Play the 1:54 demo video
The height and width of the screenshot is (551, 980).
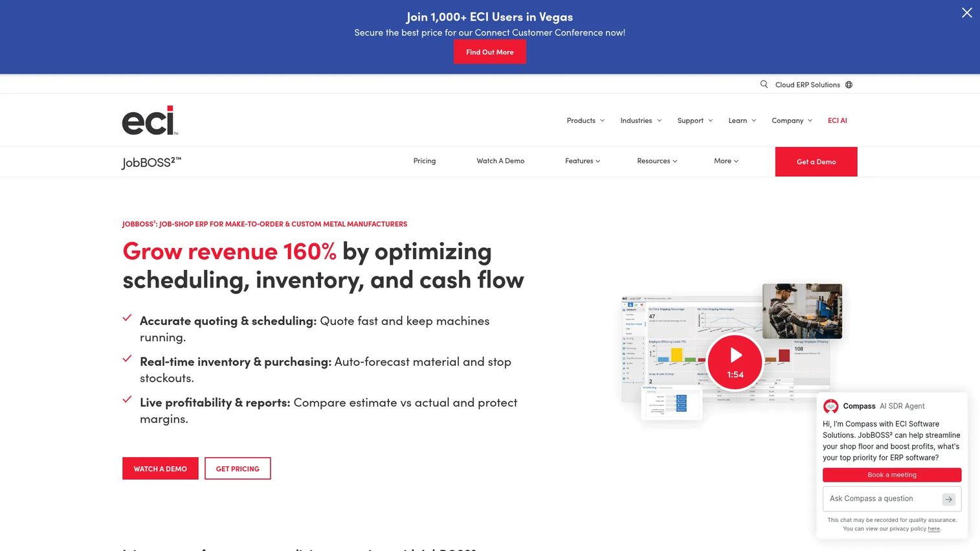[x=735, y=362]
